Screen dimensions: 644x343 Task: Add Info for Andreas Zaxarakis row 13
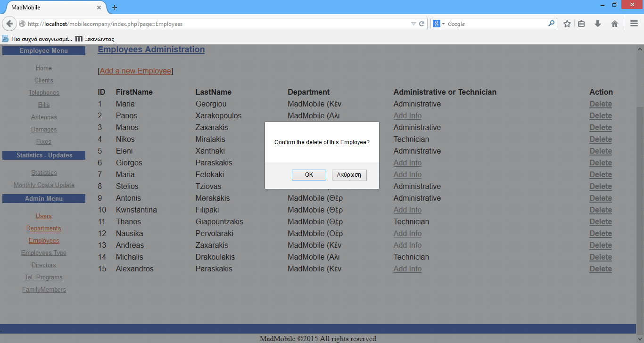pyautogui.click(x=407, y=245)
